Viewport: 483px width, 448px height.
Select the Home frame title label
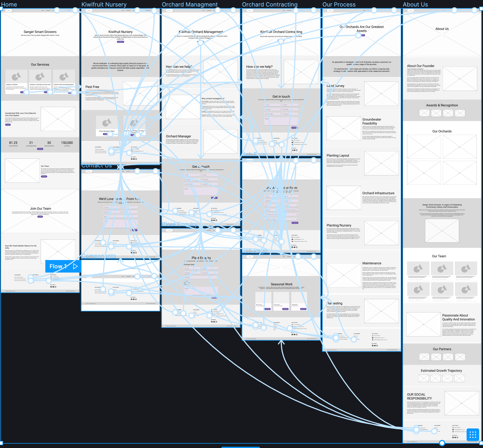[x=9, y=4]
